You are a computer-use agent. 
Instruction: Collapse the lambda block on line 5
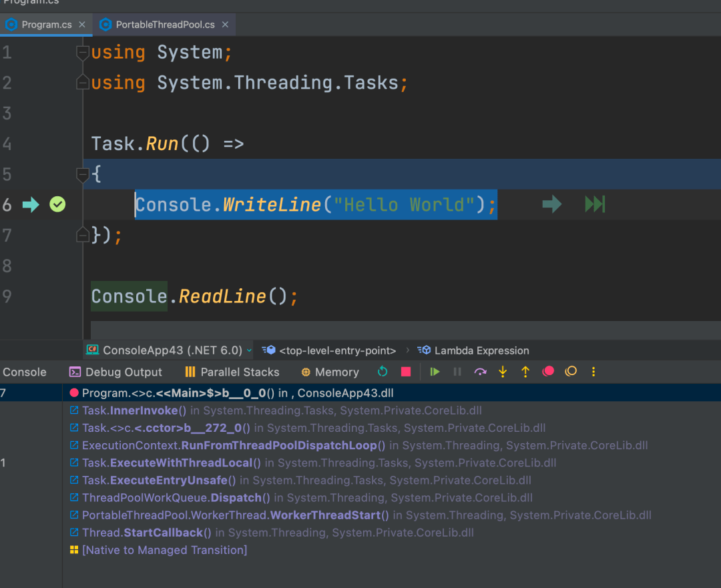tap(83, 175)
